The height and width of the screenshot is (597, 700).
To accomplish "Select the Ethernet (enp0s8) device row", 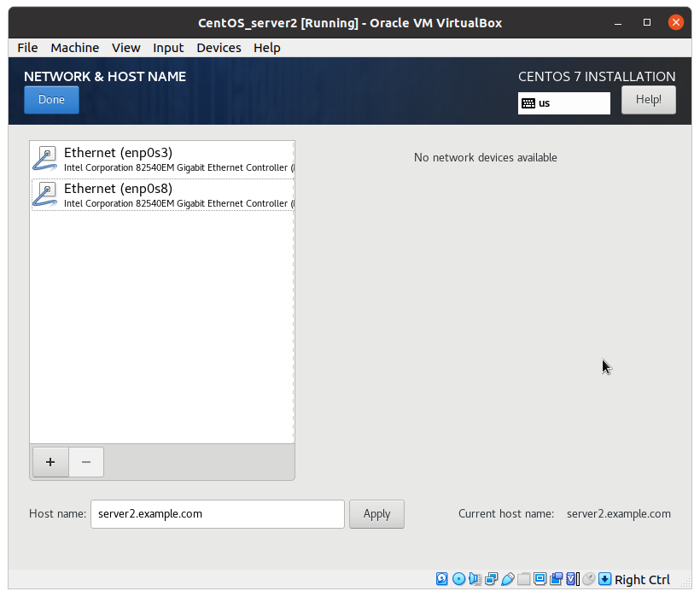I will (162, 195).
